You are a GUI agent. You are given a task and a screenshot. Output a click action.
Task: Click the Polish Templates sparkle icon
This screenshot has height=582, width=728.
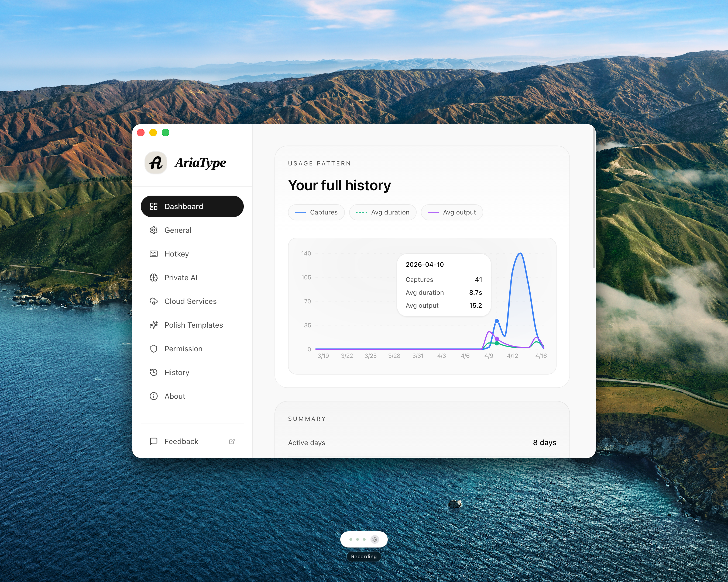154,325
